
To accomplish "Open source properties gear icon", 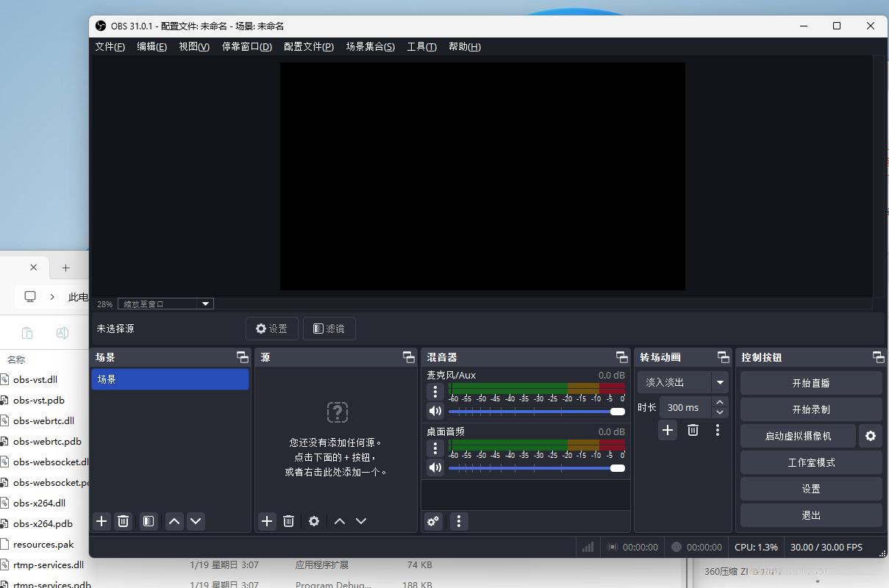I will 313,521.
